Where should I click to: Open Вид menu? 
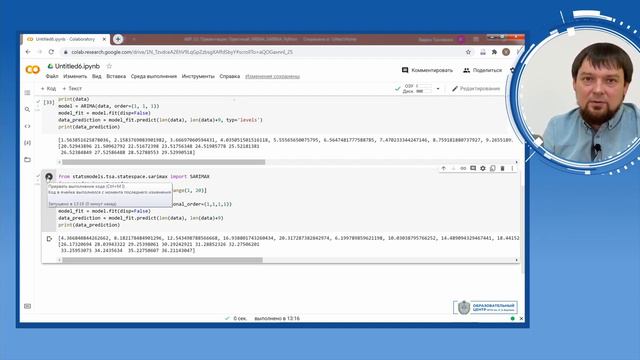pyautogui.click(x=96, y=76)
